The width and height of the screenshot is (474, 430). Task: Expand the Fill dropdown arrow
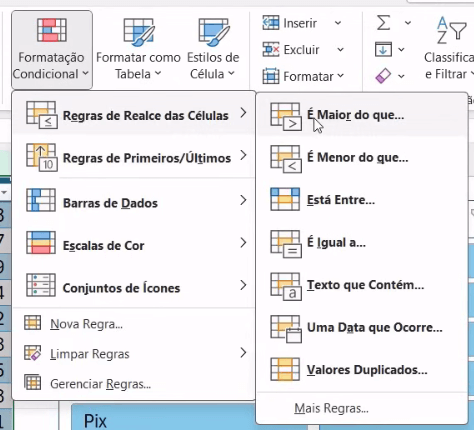pyautogui.click(x=401, y=50)
